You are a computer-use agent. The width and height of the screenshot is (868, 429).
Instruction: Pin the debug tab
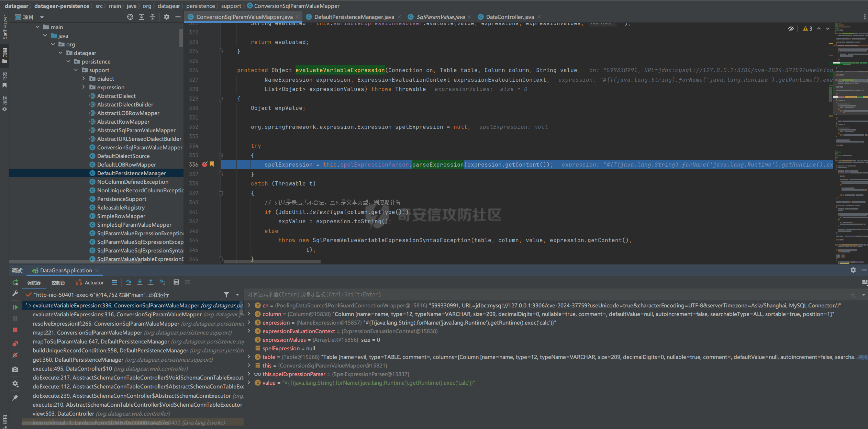click(x=15, y=398)
